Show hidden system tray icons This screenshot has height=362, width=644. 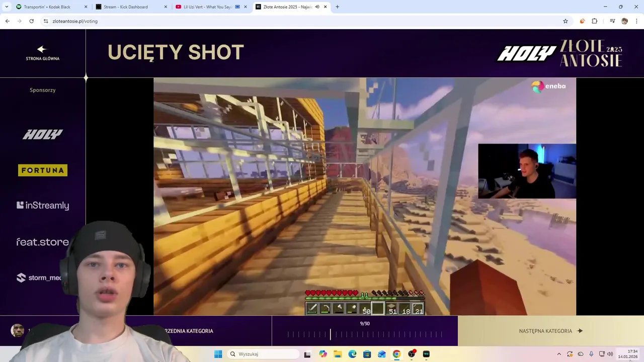pyautogui.click(x=558, y=354)
